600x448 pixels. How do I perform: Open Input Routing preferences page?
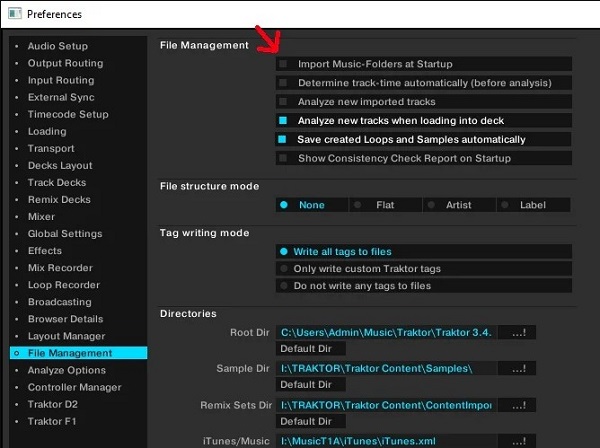61,80
